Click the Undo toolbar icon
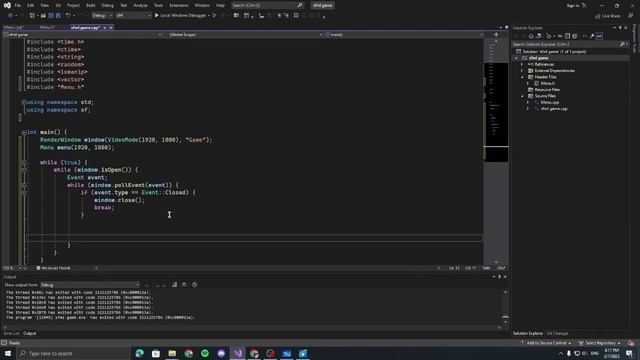Viewport: 640px width, 360px height. pos(68,16)
